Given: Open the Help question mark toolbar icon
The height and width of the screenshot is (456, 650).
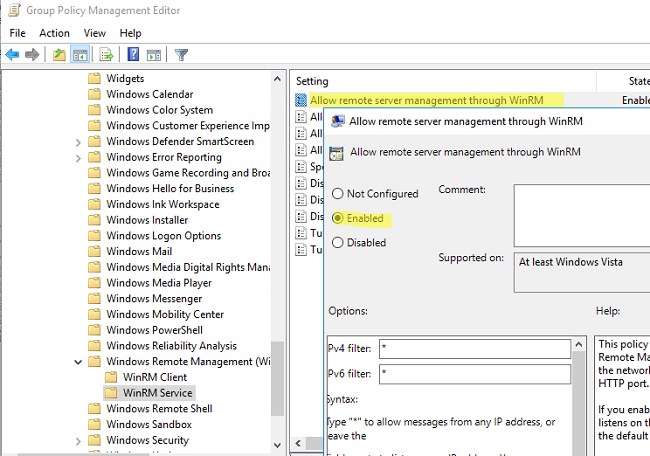Looking at the screenshot, I should point(133,54).
